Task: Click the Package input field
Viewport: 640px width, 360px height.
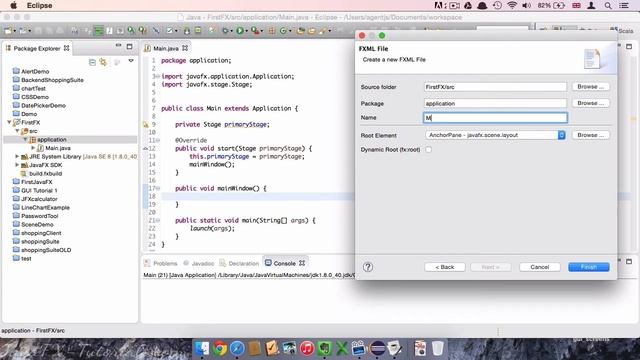Action: pos(495,104)
